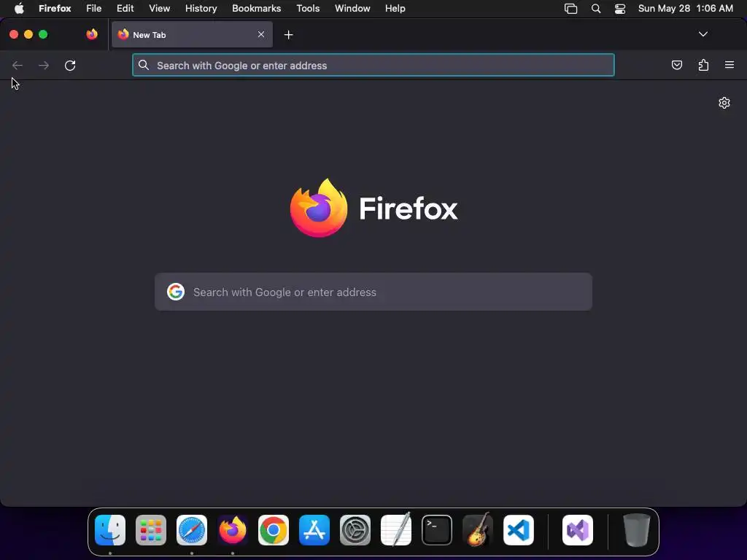Open the Edit menu

point(125,8)
